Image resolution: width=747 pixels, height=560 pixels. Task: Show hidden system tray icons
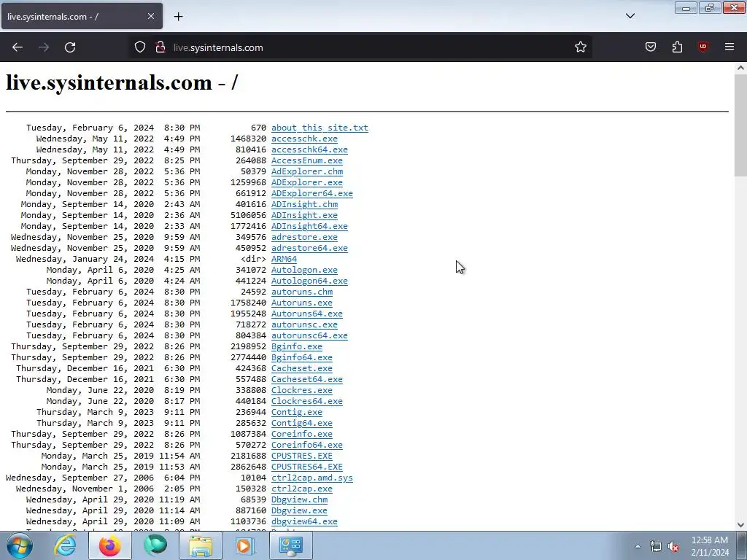pyautogui.click(x=638, y=546)
